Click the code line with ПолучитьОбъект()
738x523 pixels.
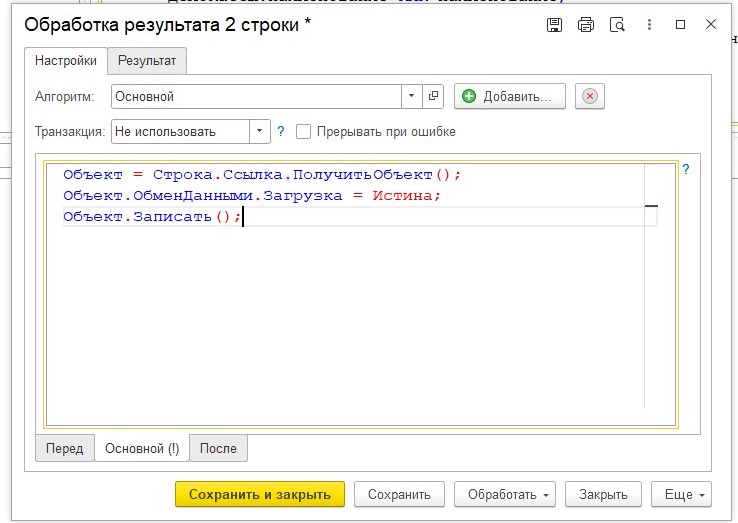(x=262, y=175)
